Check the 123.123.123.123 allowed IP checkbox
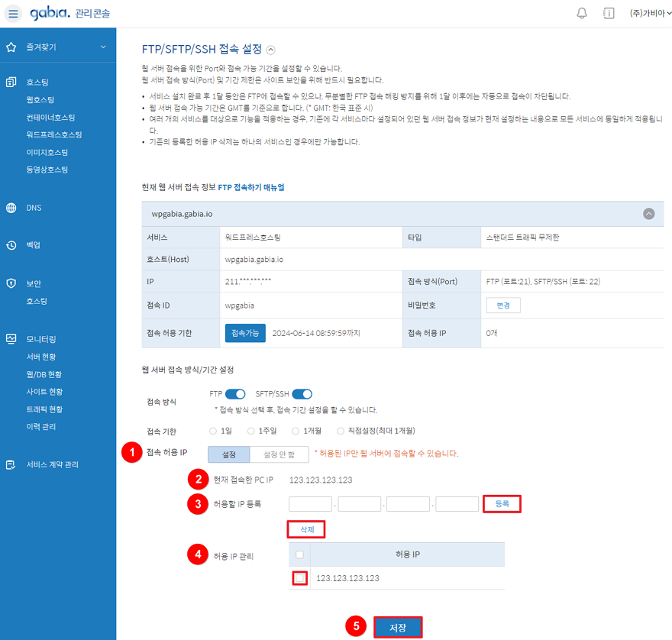The image size is (672, 640). [300, 578]
